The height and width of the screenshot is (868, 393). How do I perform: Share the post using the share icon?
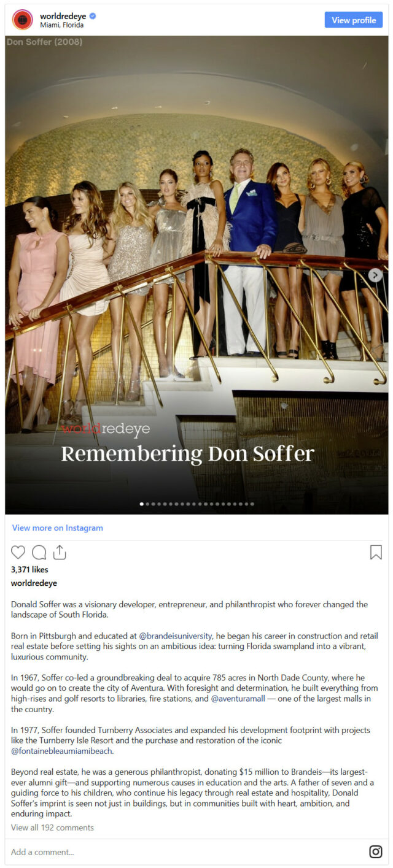(x=59, y=552)
